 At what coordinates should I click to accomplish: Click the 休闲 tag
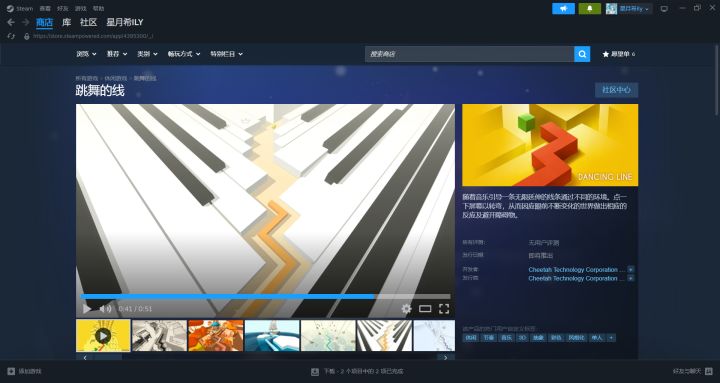point(471,338)
